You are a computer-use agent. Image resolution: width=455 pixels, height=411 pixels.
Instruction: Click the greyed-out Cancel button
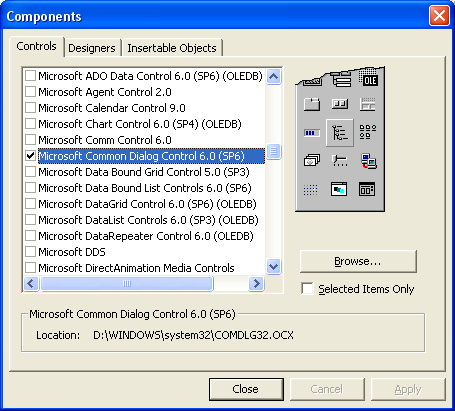(327, 389)
